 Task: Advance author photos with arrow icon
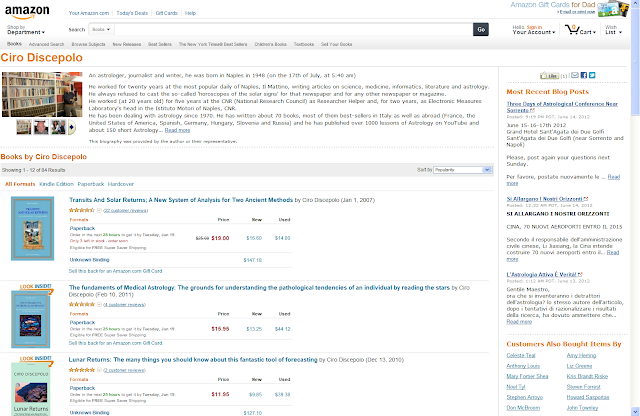[x=71, y=127]
